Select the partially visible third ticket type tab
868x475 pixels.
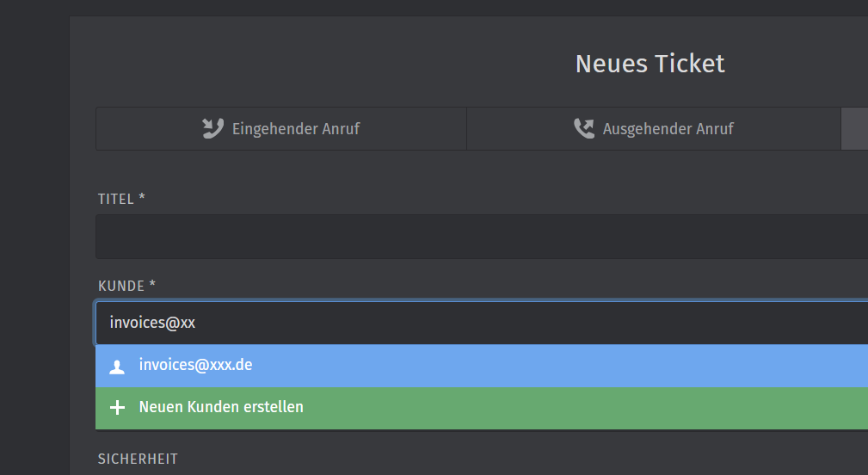coord(854,129)
